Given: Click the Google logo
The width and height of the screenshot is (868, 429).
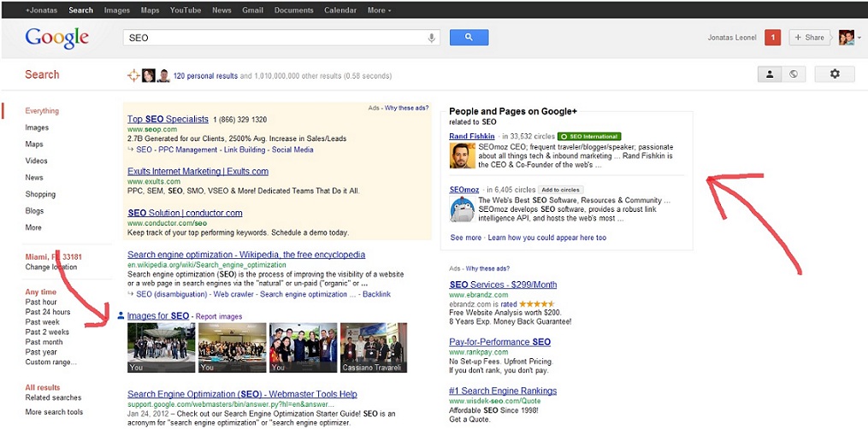Looking at the screenshot, I should pos(56,38).
